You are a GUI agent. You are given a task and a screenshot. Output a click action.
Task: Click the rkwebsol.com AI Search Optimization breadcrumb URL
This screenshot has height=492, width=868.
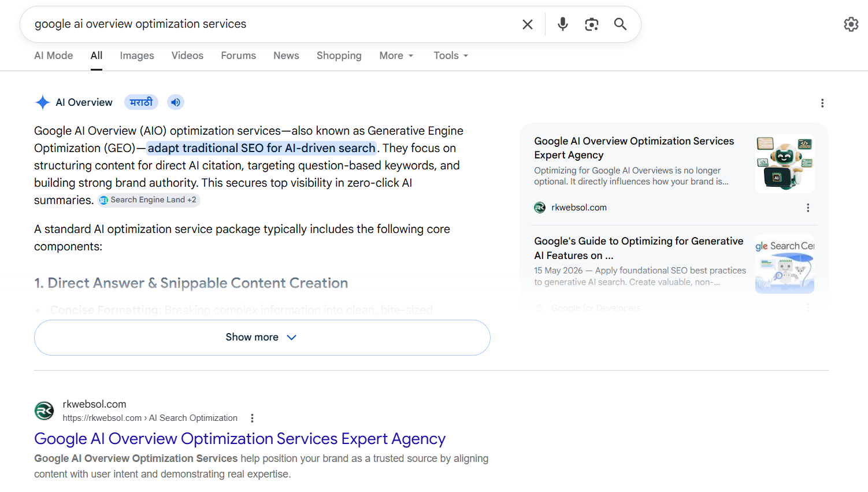[x=150, y=418]
